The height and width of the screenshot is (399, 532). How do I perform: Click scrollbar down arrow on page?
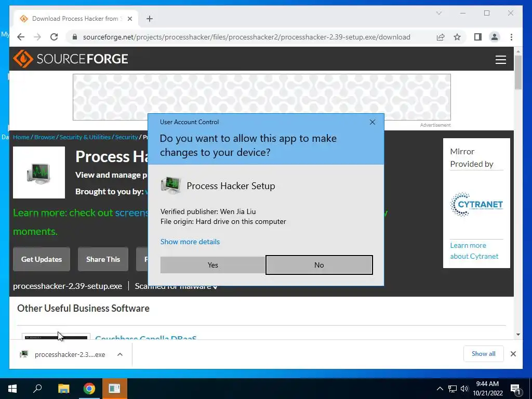coord(518,335)
